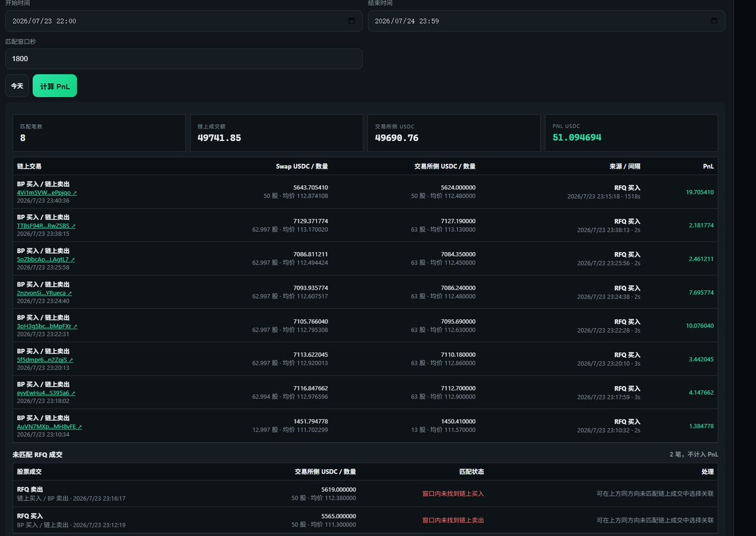
Task: Click PnL cell 19.705410
Action: [x=700, y=192]
